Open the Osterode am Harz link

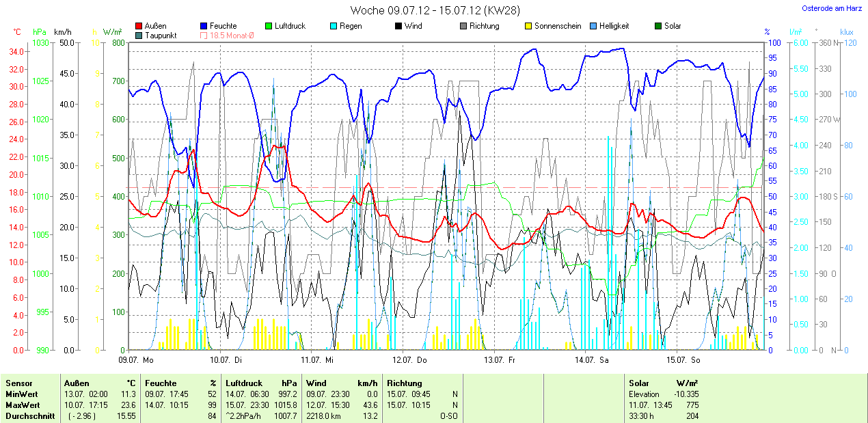[x=831, y=9]
